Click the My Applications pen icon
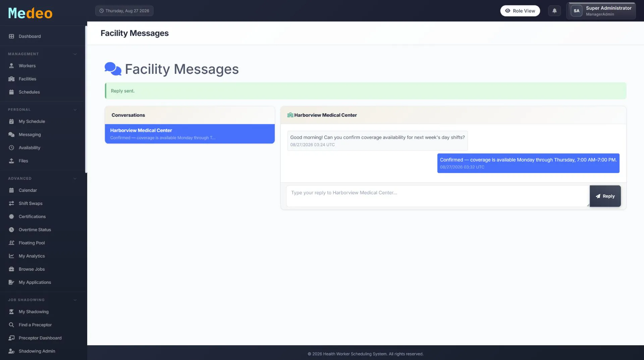This screenshot has height=360, width=644. point(11,282)
